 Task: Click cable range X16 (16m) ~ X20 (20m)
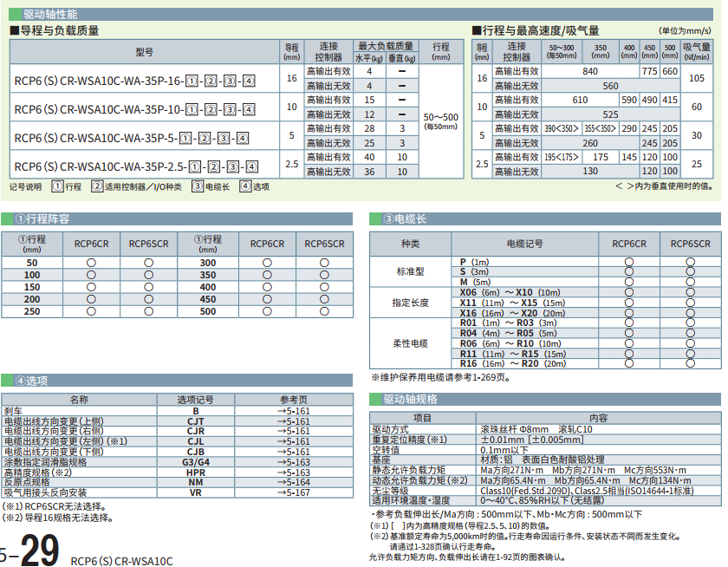tap(512, 313)
